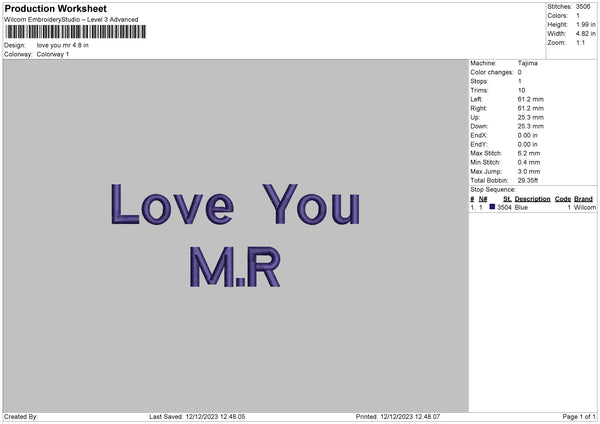
Task: Click the EndX value
Action: click(528, 135)
